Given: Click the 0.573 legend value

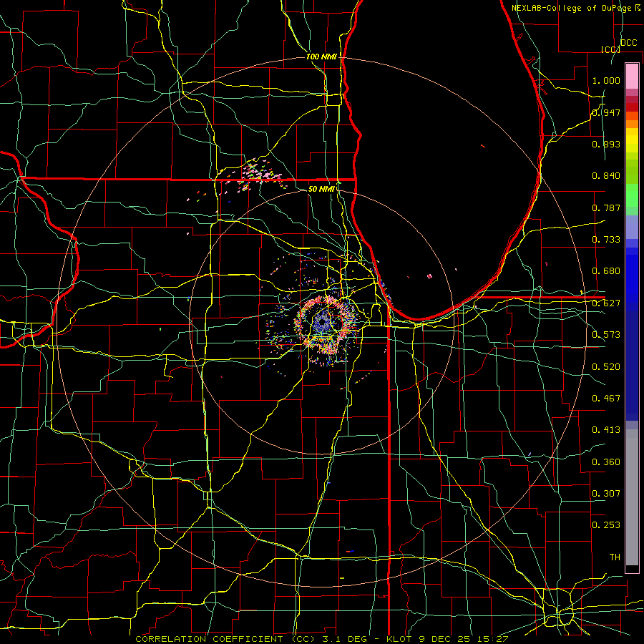Looking at the screenshot, I should pyautogui.click(x=606, y=335).
